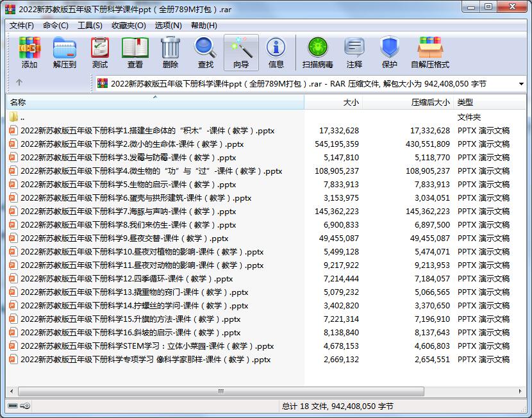Run the Test (测试) archive tool
This screenshot has height=418, width=532.
pyautogui.click(x=100, y=53)
